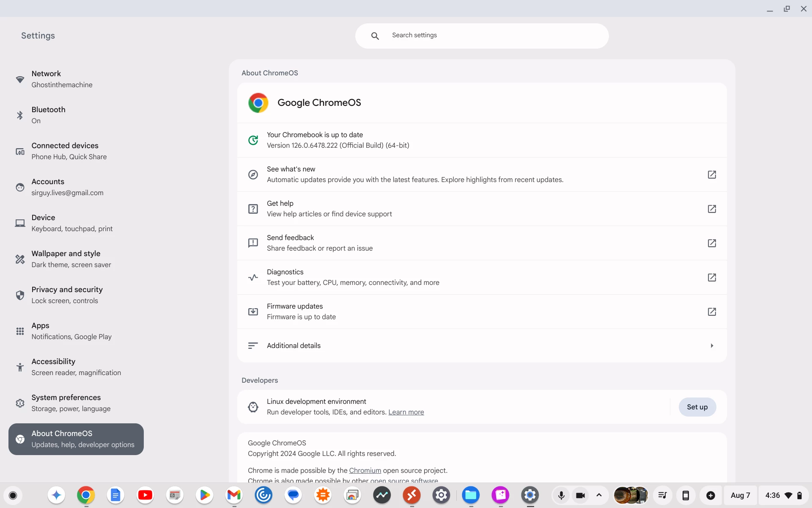This screenshot has height=508, width=812.
Task: Open Firmware updates external link icon
Action: point(712,312)
